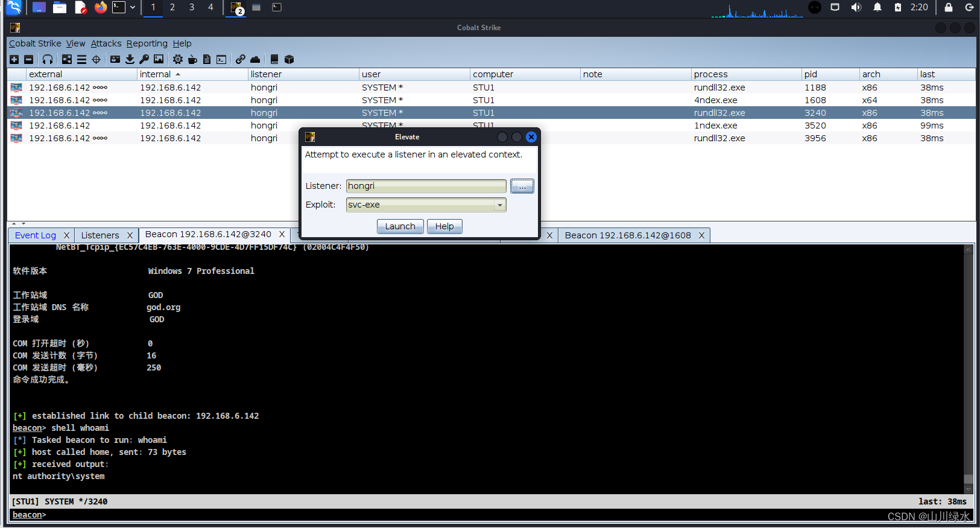980x528 pixels.
Task: Click the Disconnect minus icon in the toolbar
Action: pyautogui.click(x=28, y=59)
